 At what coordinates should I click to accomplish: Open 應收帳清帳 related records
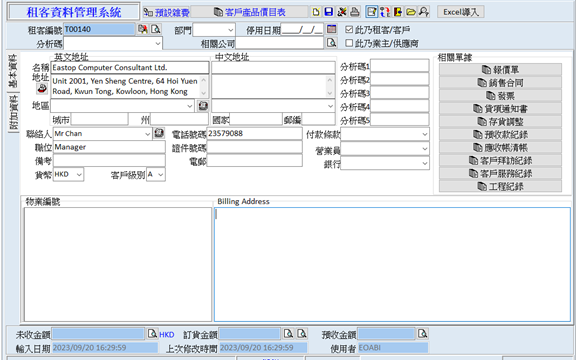click(500, 148)
